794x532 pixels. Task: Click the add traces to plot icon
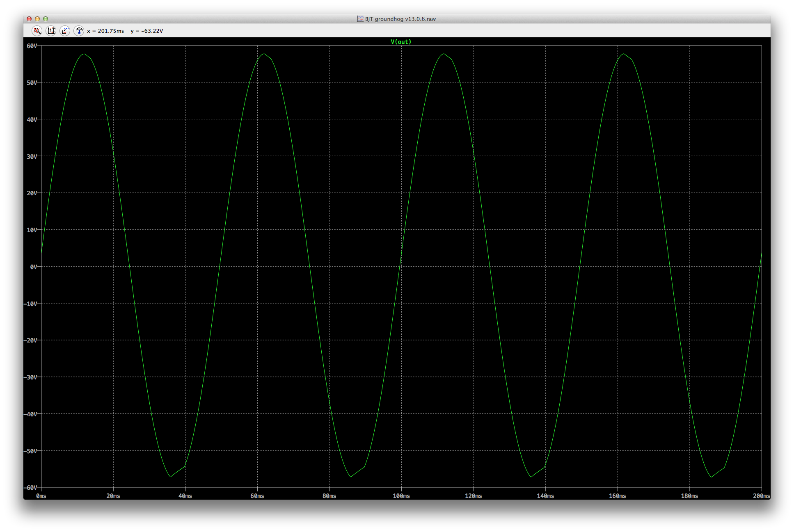click(65, 31)
